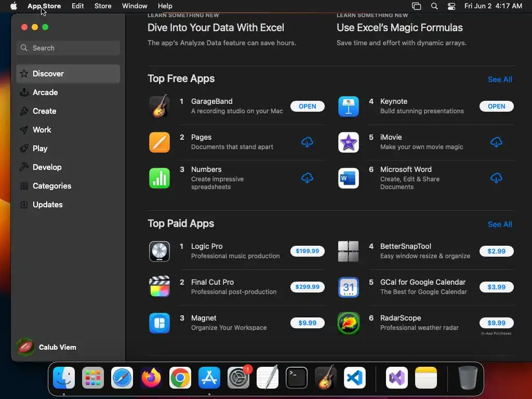Open Categories in the sidebar

[x=68, y=185]
